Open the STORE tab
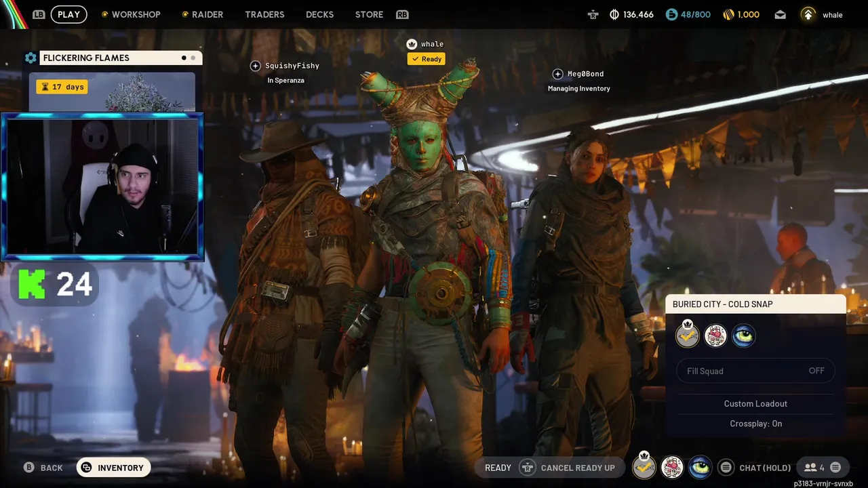Screen dimensions: 868x488 coord(369,14)
